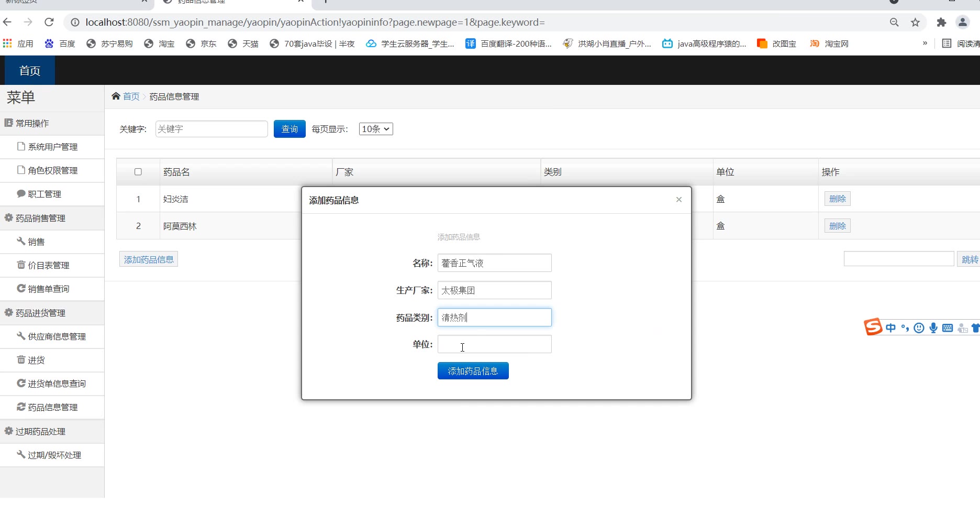Viewport: 980px width, 524px height.
Task: Expand the 药品销售管理 menu section
Action: [x=40, y=218]
